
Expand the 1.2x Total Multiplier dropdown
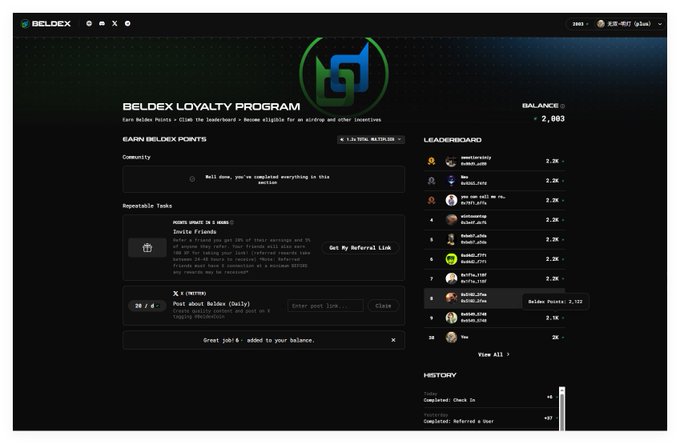tap(371, 139)
